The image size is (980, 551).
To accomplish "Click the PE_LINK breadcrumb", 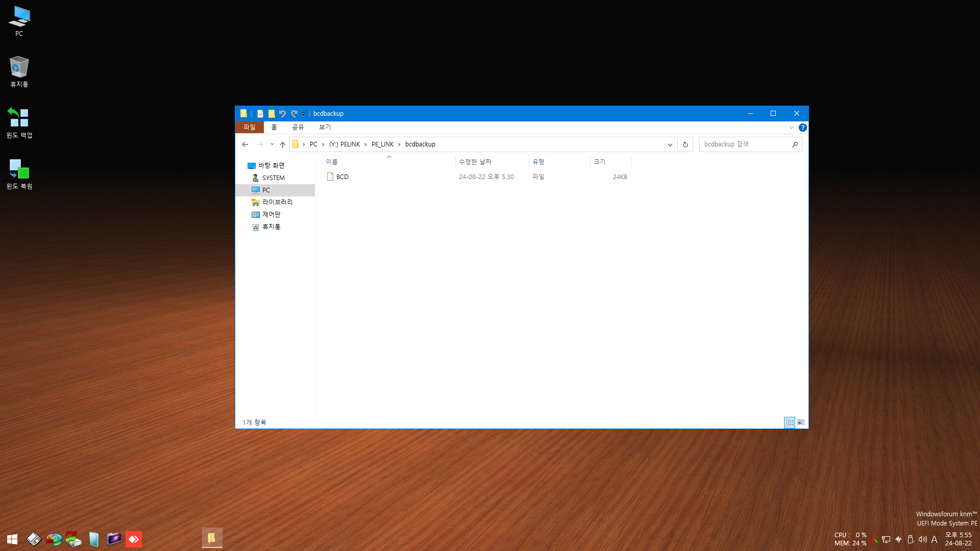I will tap(383, 144).
